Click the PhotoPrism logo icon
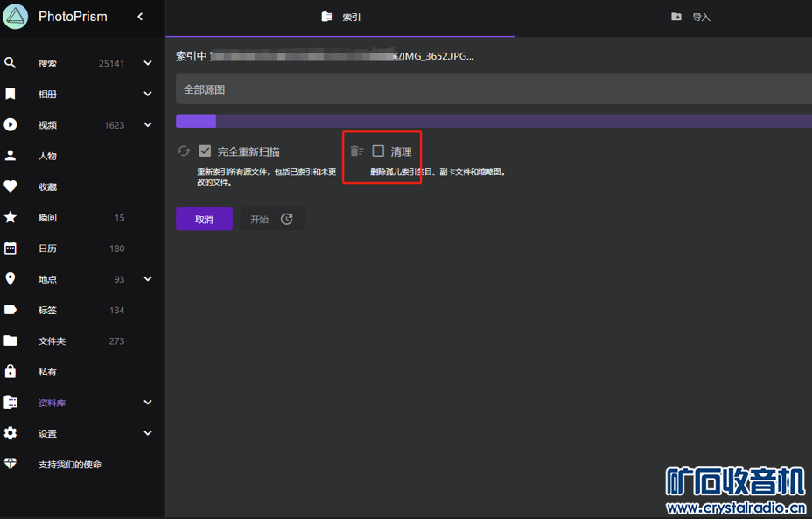Image resolution: width=812 pixels, height=519 pixels. (x=16, y=17)
